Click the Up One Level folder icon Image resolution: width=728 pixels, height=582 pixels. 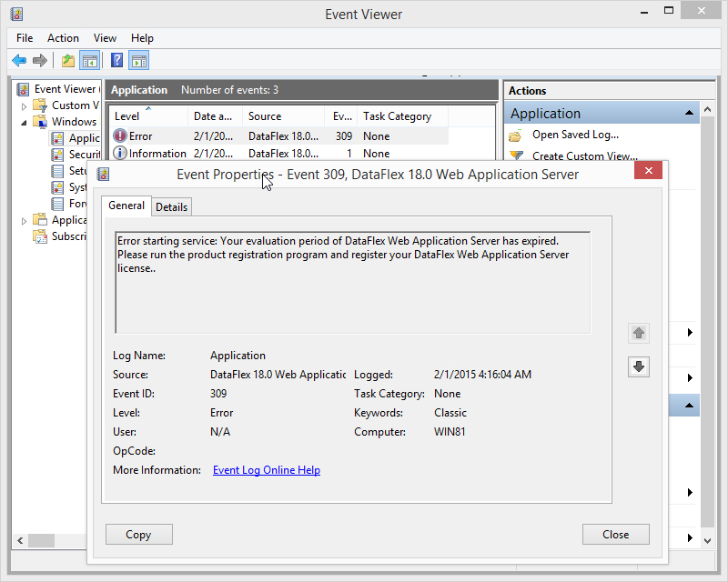68,60
